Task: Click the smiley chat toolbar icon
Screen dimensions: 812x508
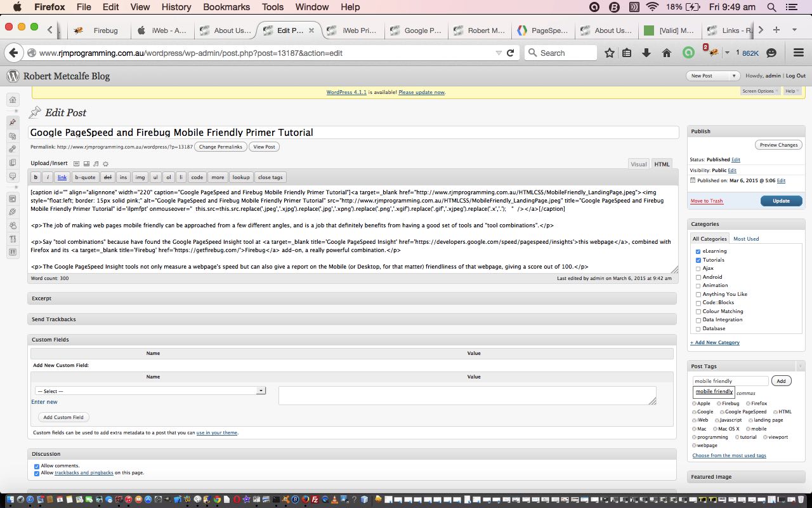Action: pyautogui.click(x=771, y=53)
